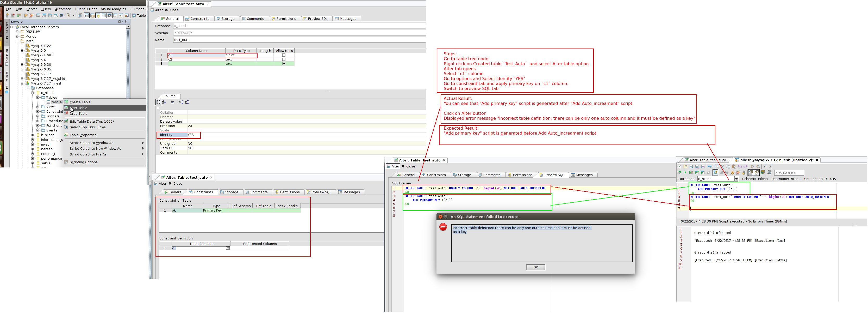This screenshot has width=868, height=313.
Task: Select the sakila database in the tree
Action: pos(46,163)
